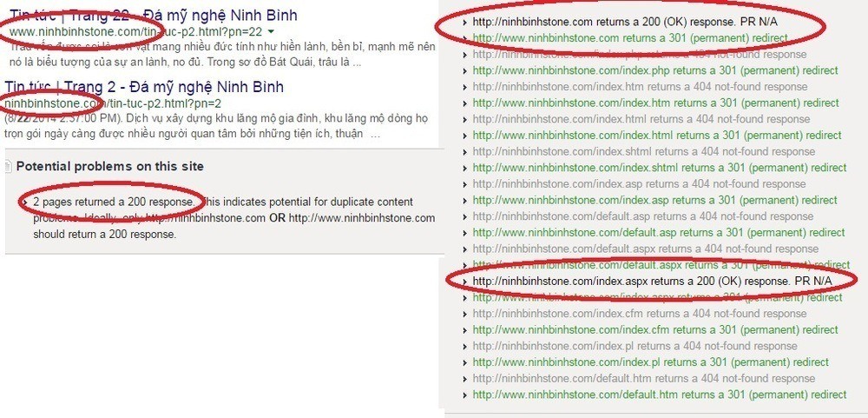Click the www.ninhbinhstone.com/tin-tuc-p2.html?pn=22 URL

[135, 31]
